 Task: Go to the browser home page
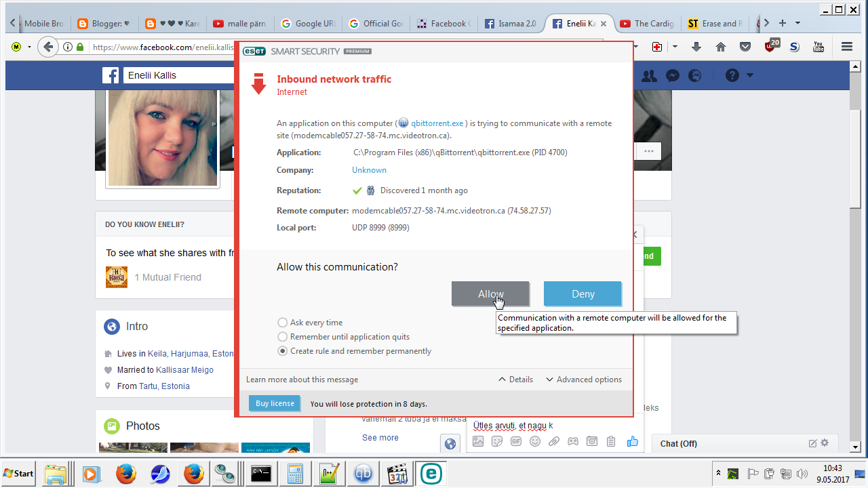(x=721, y=47)
